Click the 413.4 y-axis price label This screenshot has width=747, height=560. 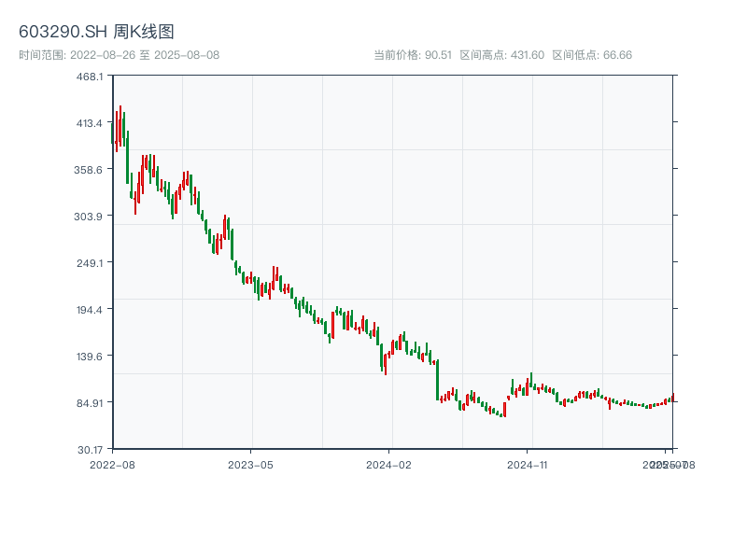pos(90,123)
